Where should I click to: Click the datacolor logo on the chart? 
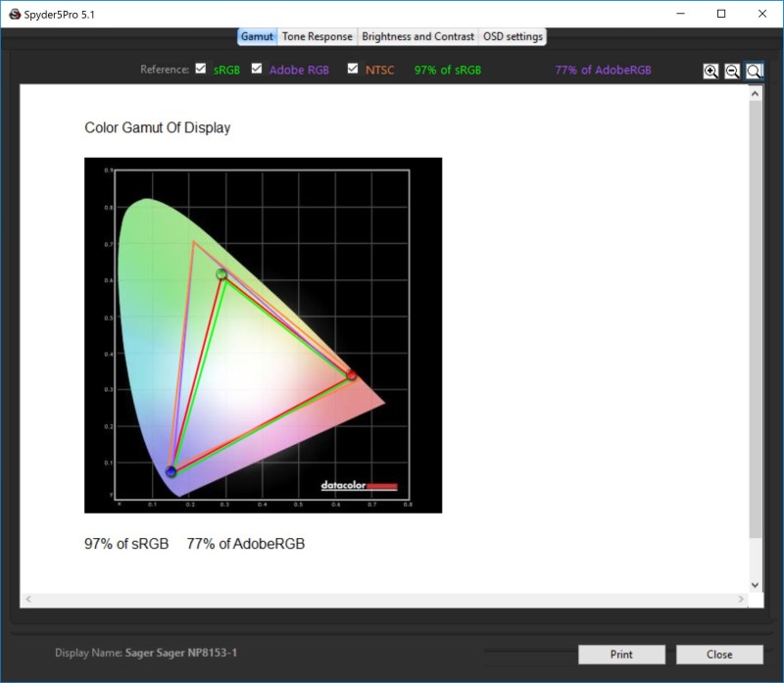(x=359, y=485)
